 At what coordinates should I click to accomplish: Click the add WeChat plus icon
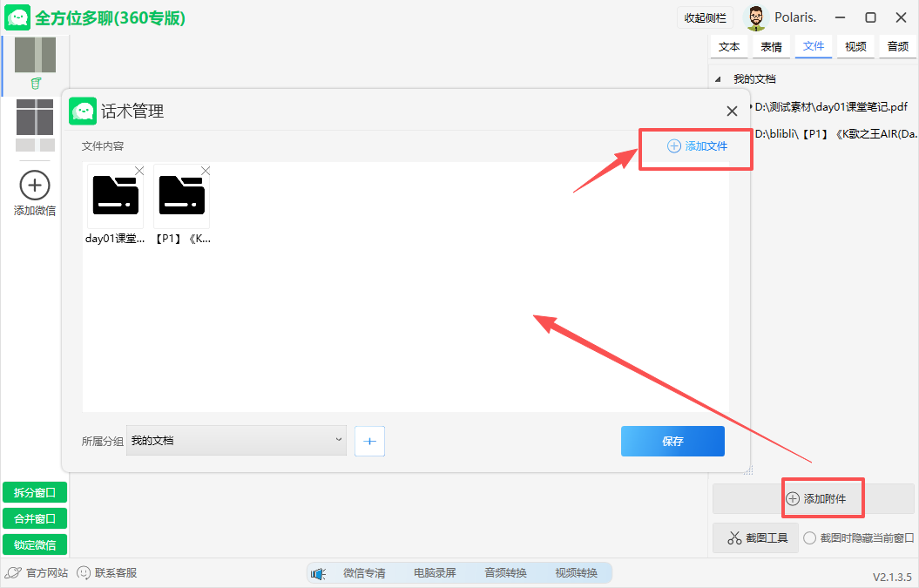click(34, 185)
